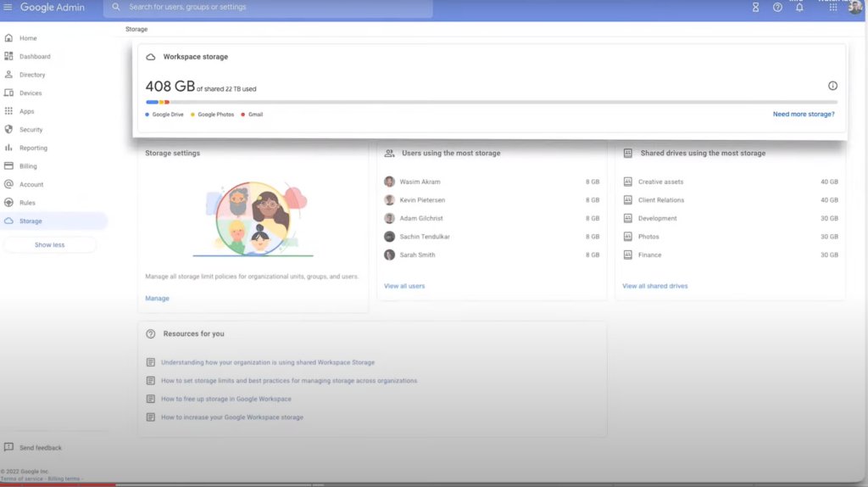
Task: Click the Account at-sign icon
Action: coord(8,184)
